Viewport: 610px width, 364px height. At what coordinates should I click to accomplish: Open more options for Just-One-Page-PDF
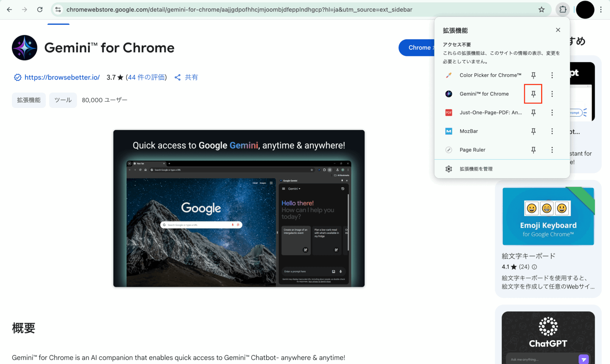coord(552,113)
